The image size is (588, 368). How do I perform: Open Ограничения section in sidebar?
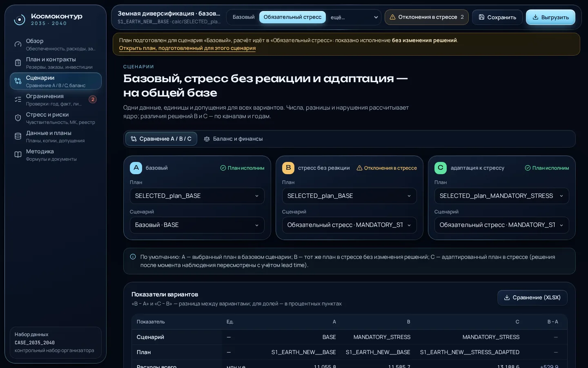pos(56,99)
